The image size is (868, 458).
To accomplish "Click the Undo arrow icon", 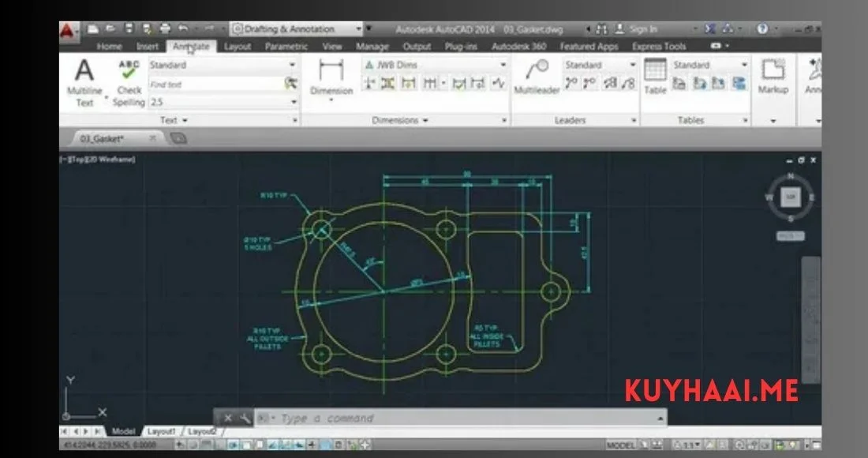I will [x=183, y=28].
